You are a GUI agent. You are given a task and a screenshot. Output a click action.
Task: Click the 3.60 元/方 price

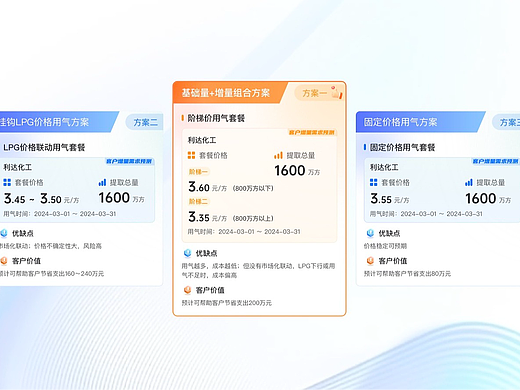point(208,187)
